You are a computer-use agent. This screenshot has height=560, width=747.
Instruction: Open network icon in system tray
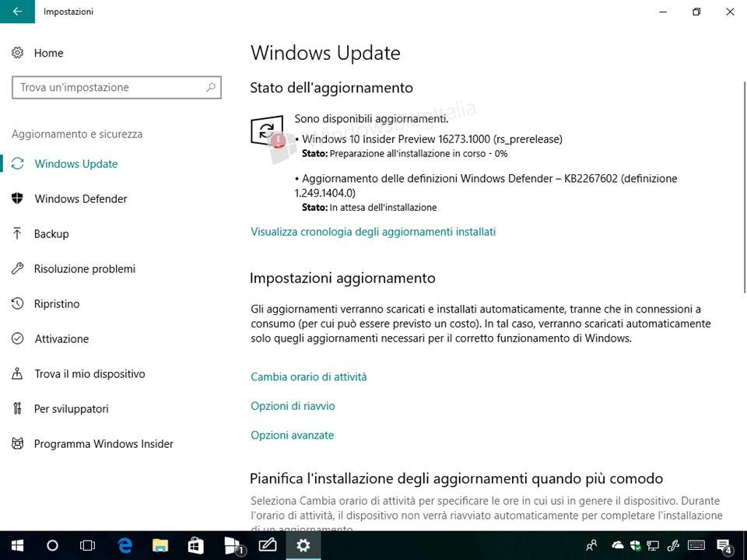coord(653,545)
